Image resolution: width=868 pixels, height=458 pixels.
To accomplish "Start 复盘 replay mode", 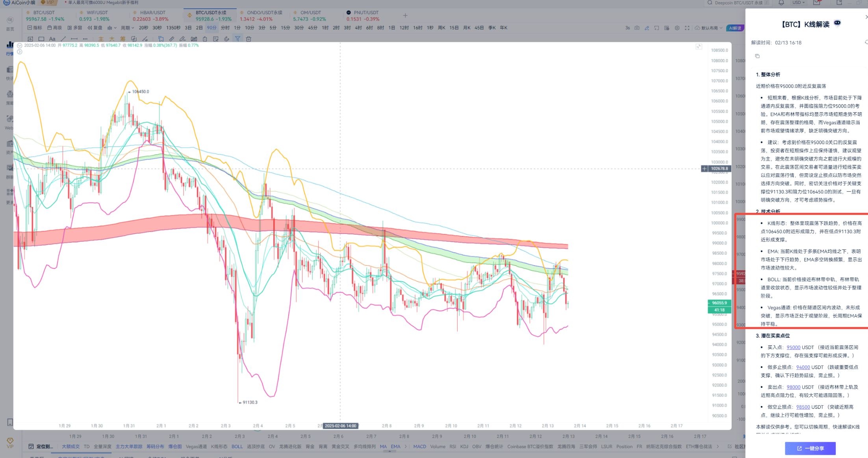I will pyautogui.click(x=95, y=28).
